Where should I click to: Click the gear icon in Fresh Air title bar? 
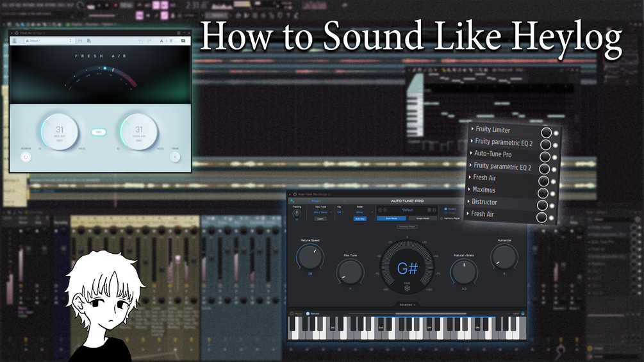pos(17,33)
